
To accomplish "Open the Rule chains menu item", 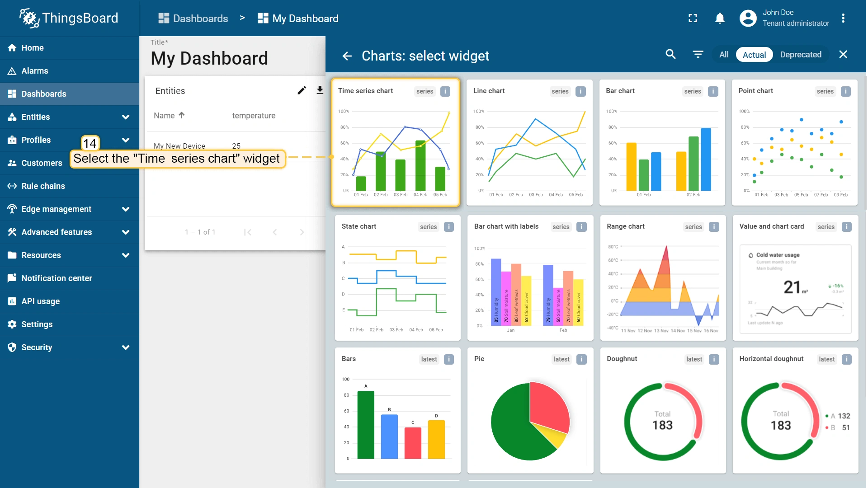I will point(43,186).
